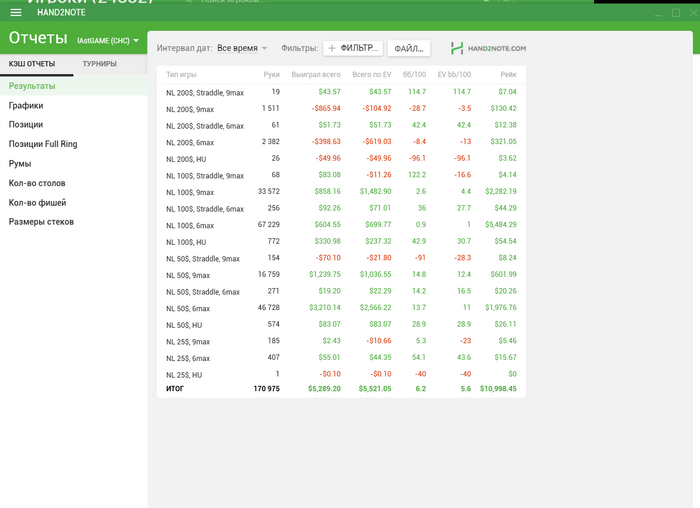Click loss value -$865.94
The image size is (700, 508).
pyautogui.click(x=326, y=108)
